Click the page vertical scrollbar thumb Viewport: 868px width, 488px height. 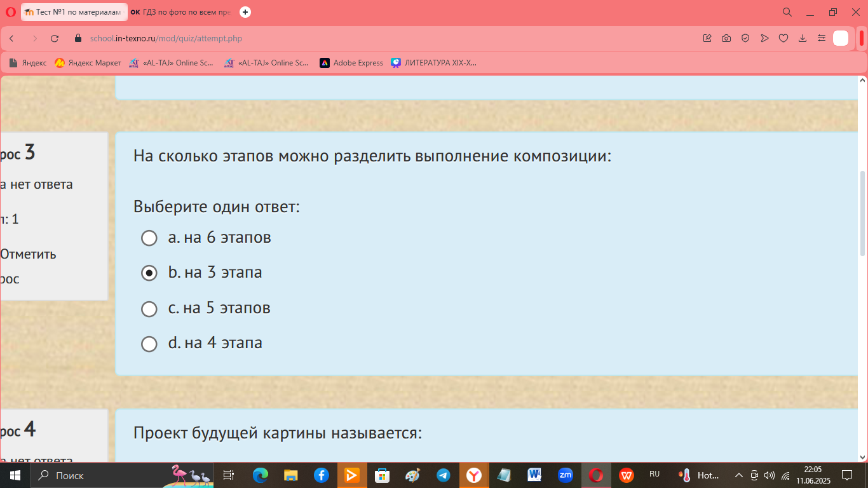pyautogui.click(x=862, y=213)
